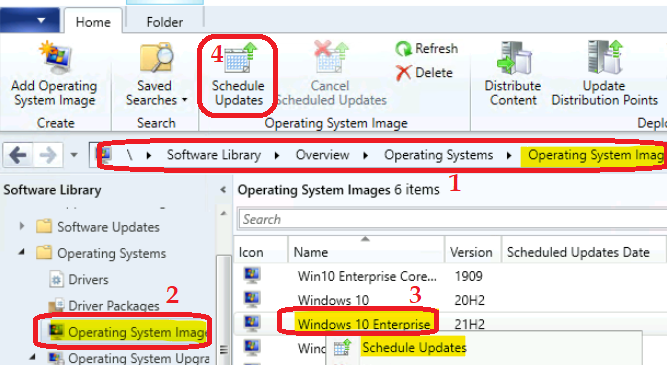
Task: Click Schedule Updates in context menu
Action: [x=413, y=348]
